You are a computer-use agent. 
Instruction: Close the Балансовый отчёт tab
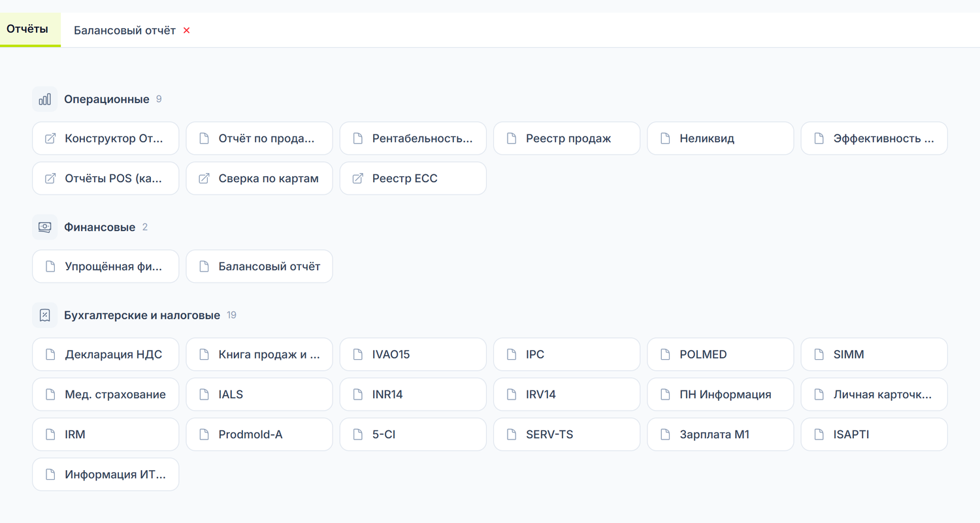pos(186,30)
